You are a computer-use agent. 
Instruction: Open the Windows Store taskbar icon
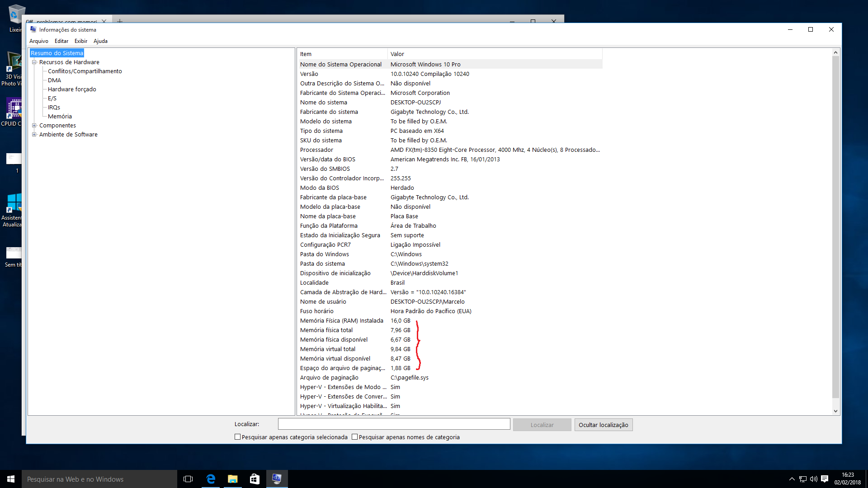tap(255, 479)
